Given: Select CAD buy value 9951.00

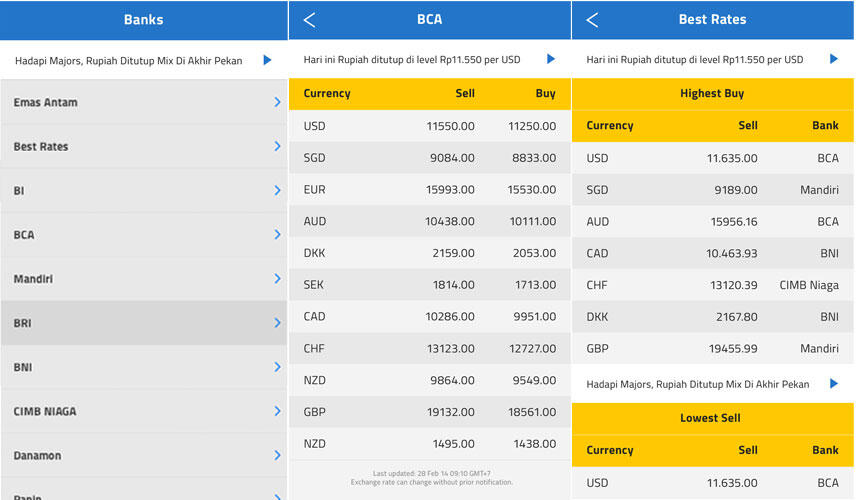Looking at the screenshot, I should click(x=534, y=317).
